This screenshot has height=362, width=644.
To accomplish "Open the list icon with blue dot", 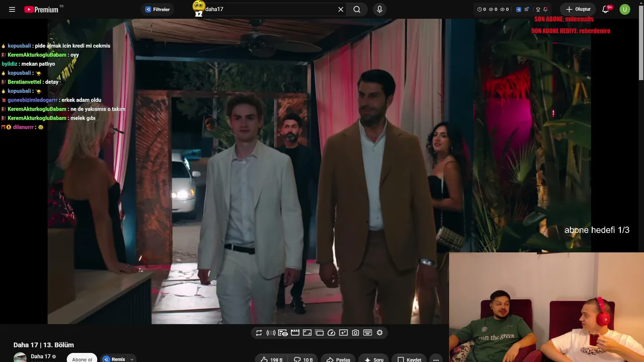I will [x=526, y=10].
